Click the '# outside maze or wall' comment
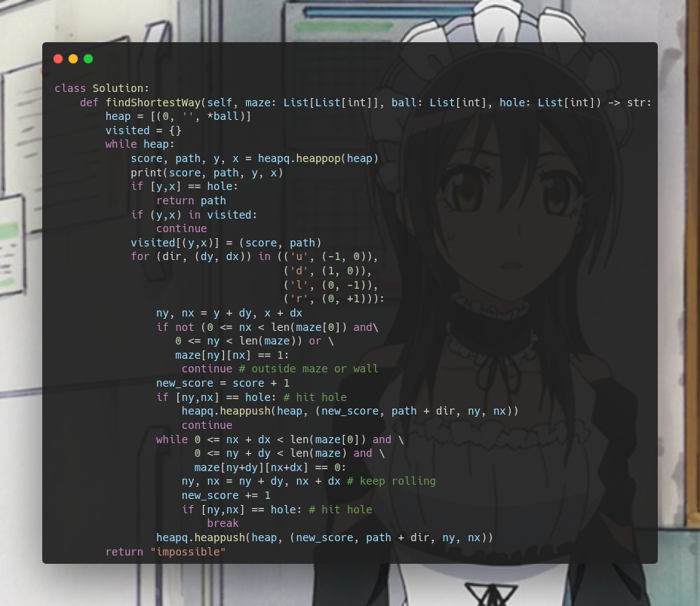The width and height of the screenshot is (700, 606). tap(309, 369)
